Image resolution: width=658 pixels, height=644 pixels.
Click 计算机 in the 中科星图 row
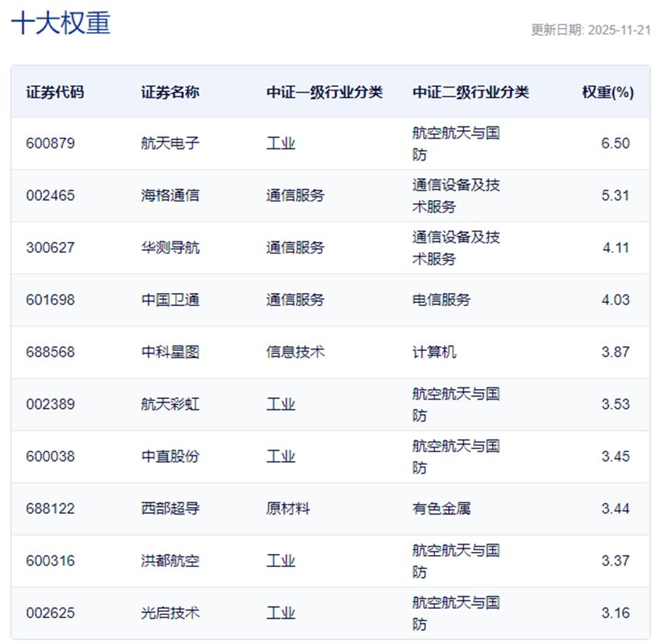point(434,352)
